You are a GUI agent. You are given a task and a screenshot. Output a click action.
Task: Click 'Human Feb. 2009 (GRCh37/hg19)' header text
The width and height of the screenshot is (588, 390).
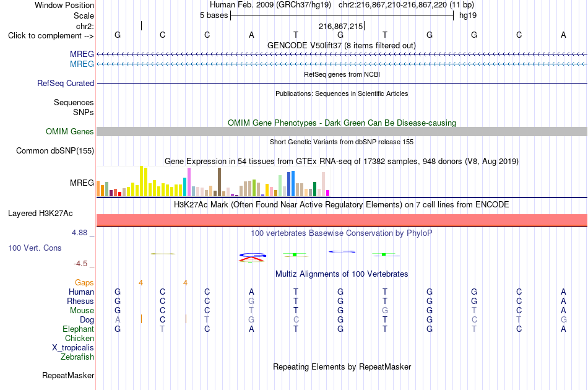[x=270, y=5]
